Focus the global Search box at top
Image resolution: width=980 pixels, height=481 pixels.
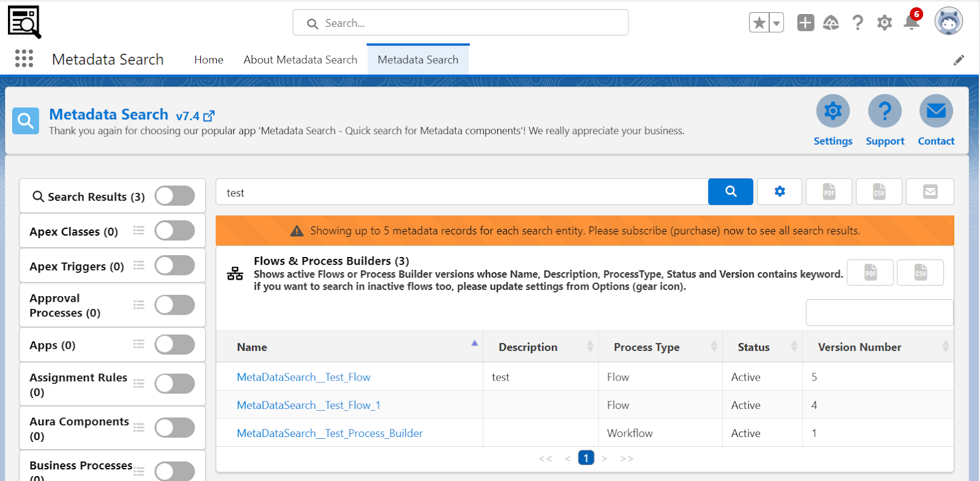pos(461,23)
